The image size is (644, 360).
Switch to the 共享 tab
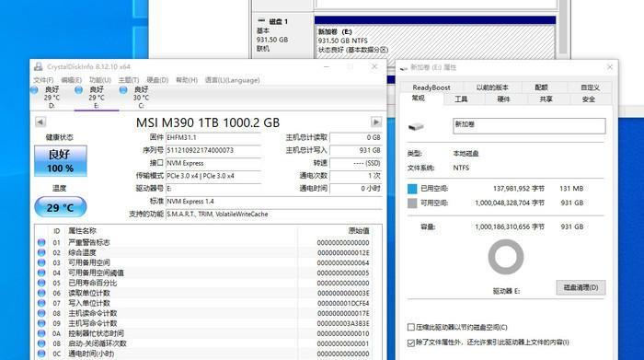546,99
